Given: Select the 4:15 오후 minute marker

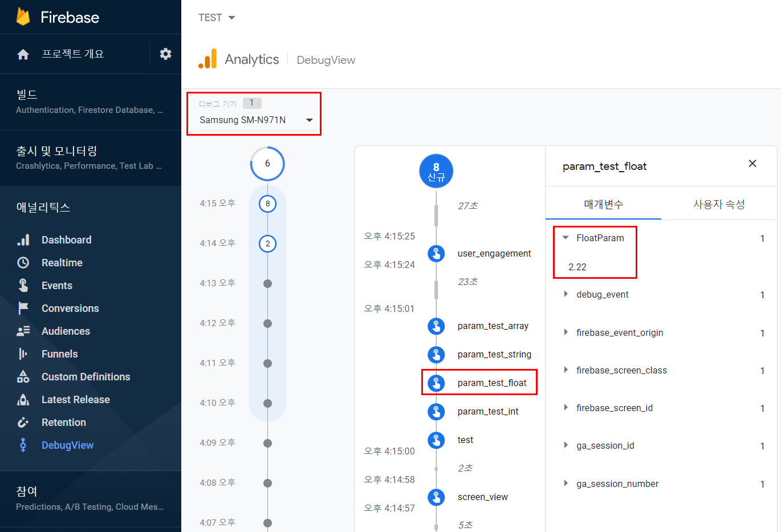Looking at the screenshot, I should [x=267, y=204].
